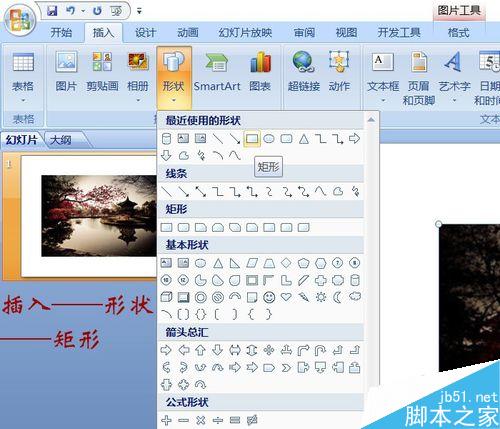Choose the first rectangle under 矩形 section

click(166, 228)
